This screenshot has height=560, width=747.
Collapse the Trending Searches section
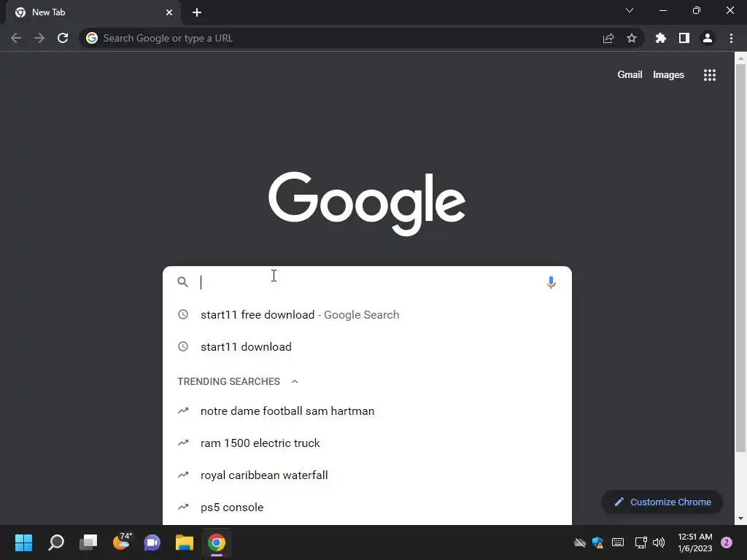coord(295,381)
